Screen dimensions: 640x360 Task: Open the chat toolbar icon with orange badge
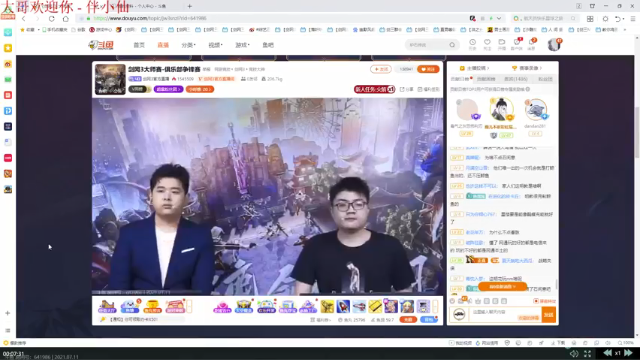tap(462, 300)
